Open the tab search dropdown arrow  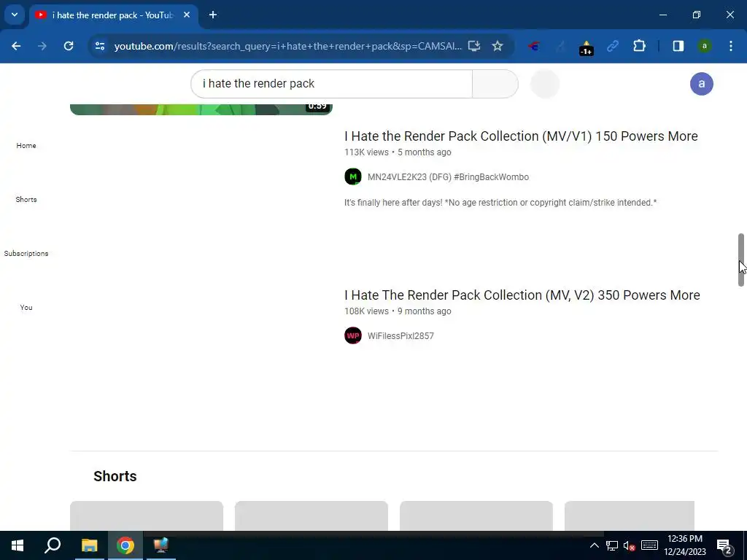point(15,15)
